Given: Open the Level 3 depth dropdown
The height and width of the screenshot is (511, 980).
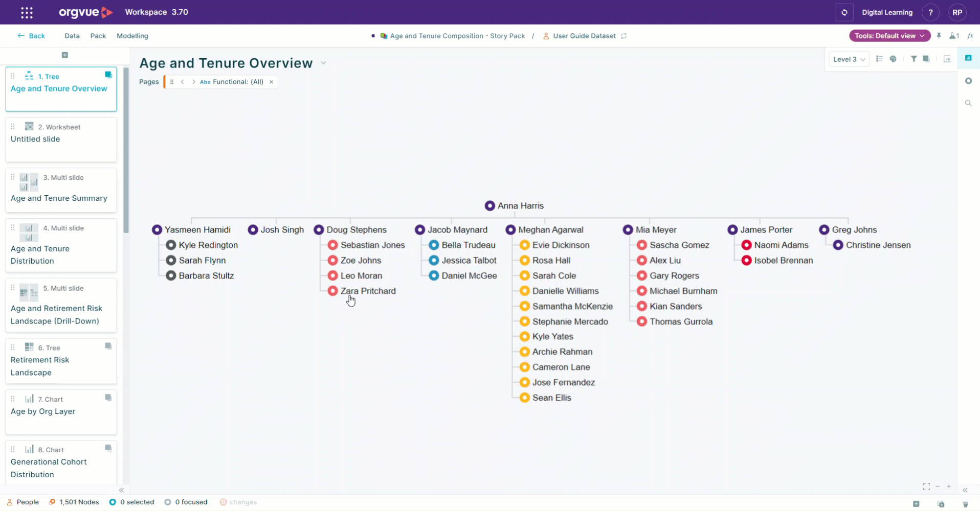Looking at the screenshot, I should [x=849, y=59].
